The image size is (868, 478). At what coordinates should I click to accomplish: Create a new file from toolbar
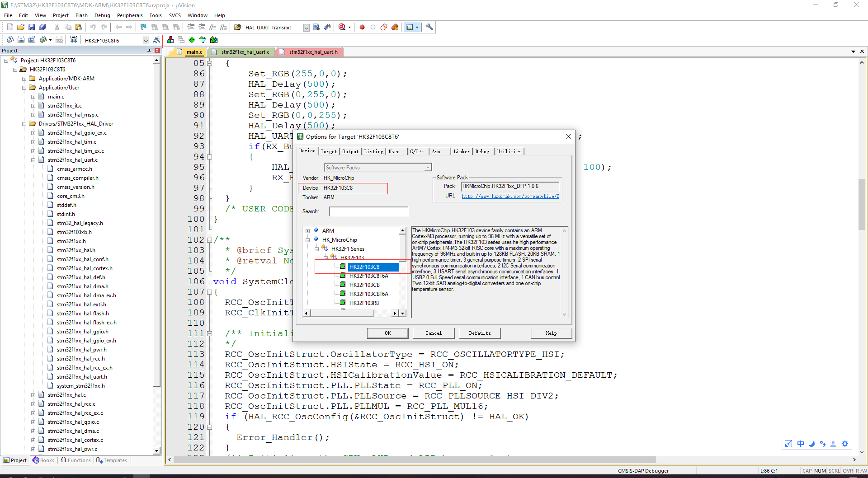10,27
